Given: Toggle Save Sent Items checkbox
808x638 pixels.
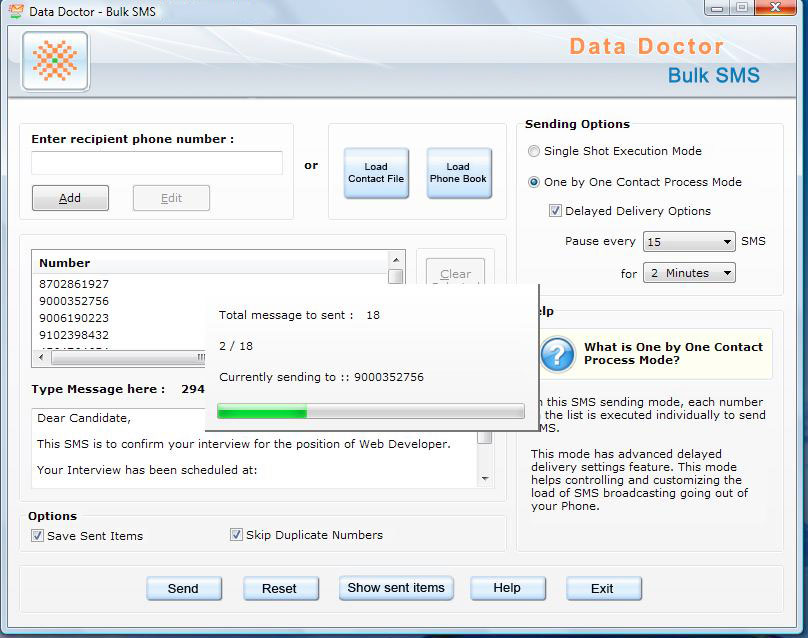Looking at the screenshot, I should tap(37, 535).
